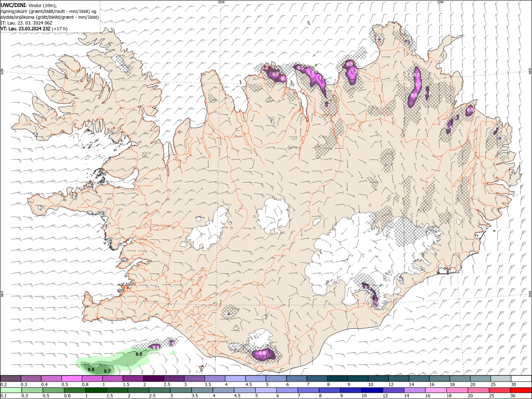Click the light pink rain swatch labeled 16
The image size is (532, 399).
click(x=436, y=390)
